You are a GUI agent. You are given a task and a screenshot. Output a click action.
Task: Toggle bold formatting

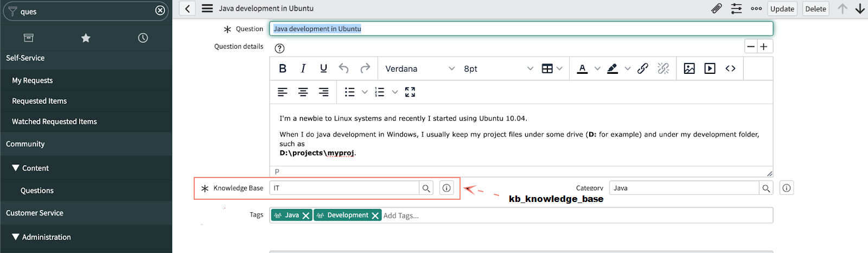point(283,68)
